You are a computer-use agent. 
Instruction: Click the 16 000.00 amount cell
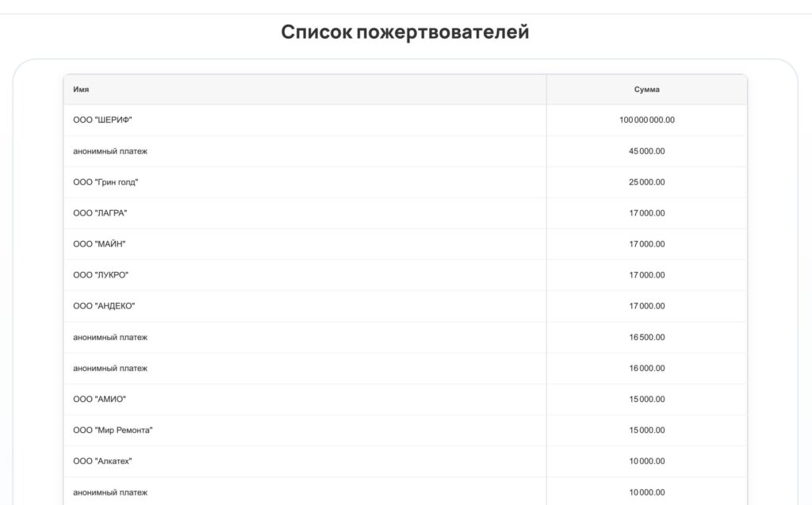tap(647, 369)
